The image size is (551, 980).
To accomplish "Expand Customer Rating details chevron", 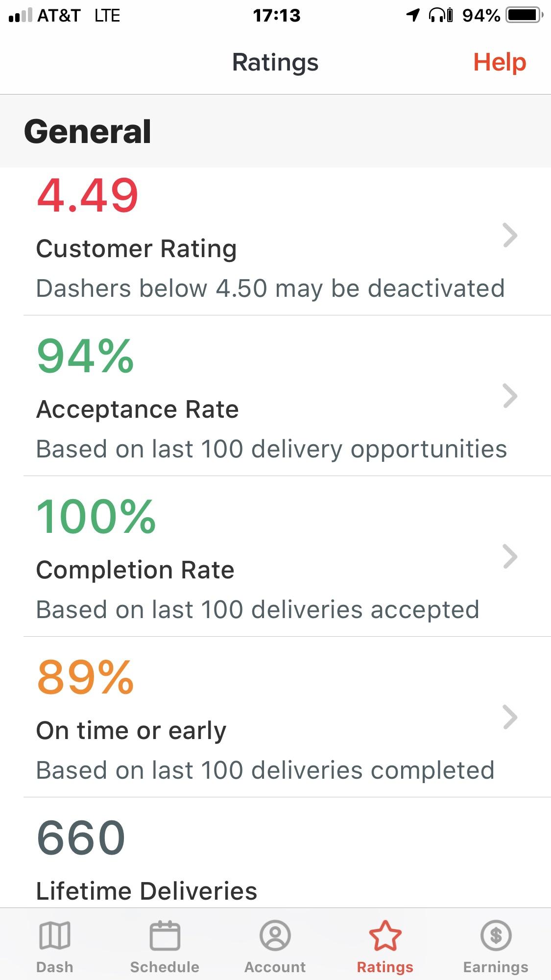I will [510, 236].
